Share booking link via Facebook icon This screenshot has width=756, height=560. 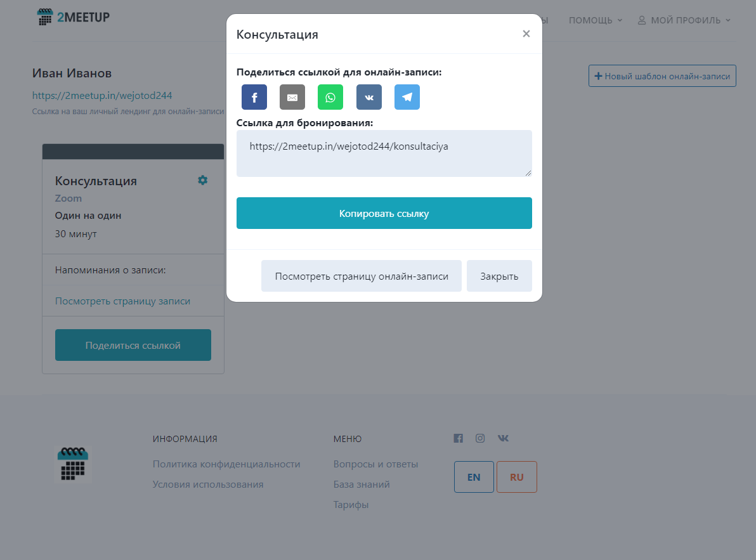(x=254, y=97)
